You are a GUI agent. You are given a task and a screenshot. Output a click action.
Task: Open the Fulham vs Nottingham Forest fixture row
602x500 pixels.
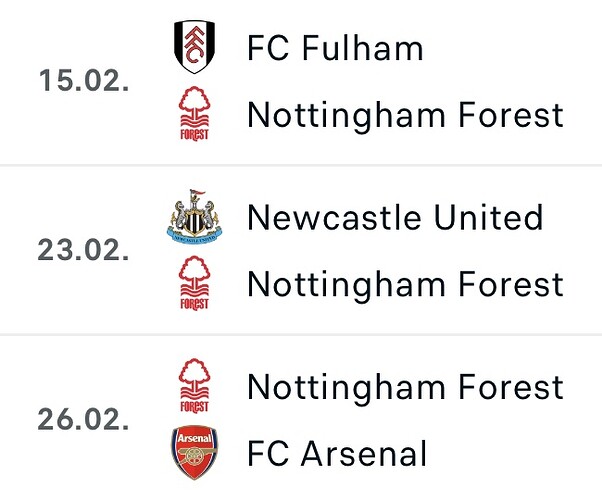(301, 81)
